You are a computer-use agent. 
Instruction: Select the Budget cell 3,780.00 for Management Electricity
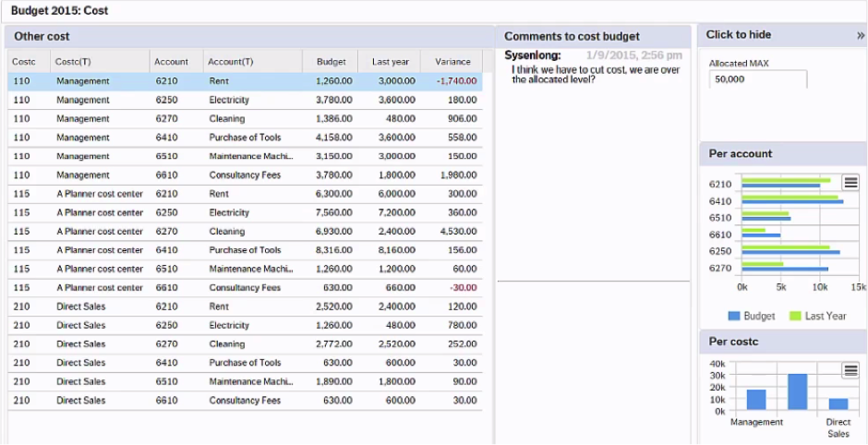[x=333, y=101]
